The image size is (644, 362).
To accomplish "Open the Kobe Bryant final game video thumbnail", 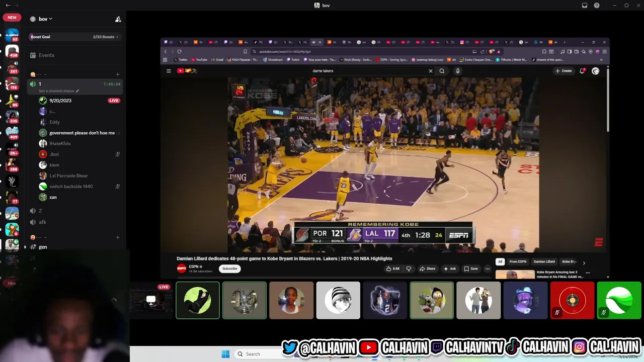I will (515, 275).
